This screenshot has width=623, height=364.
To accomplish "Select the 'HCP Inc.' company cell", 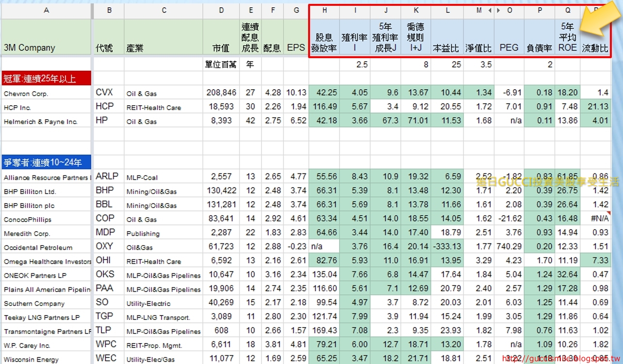I will pos(46,107).
